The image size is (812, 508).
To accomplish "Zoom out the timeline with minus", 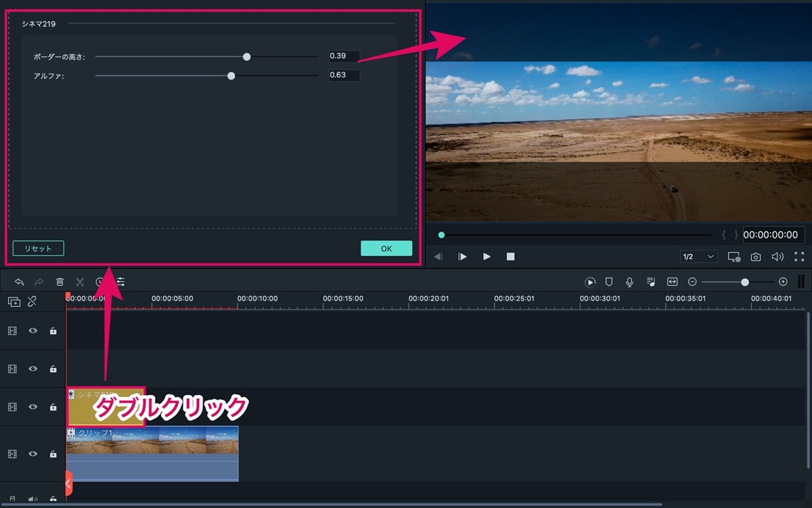I will 692,282.
